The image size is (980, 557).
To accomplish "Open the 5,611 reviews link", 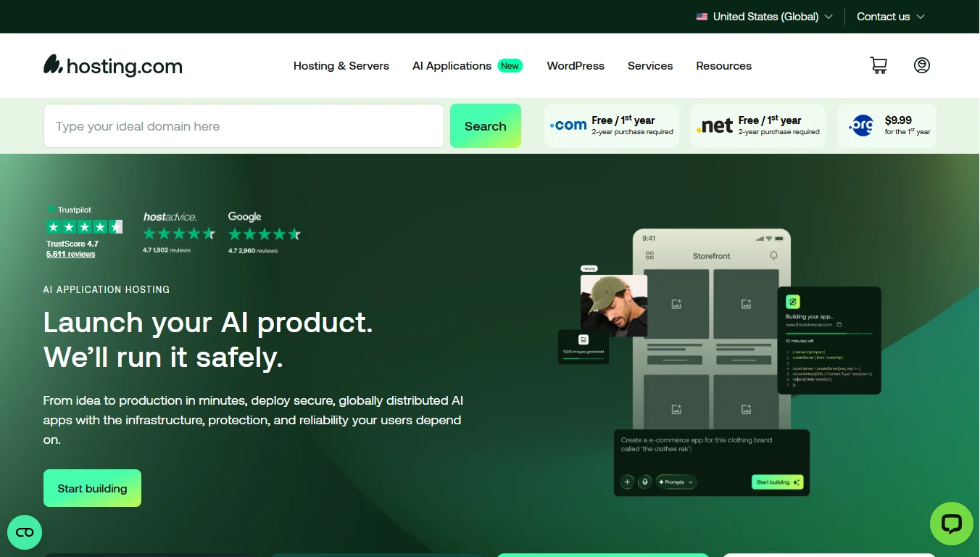I will (x=71, y=255).
